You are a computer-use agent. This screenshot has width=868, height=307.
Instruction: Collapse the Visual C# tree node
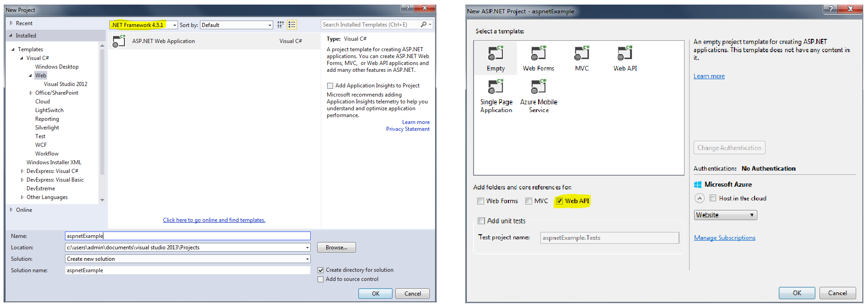click(x=22, y=58)
